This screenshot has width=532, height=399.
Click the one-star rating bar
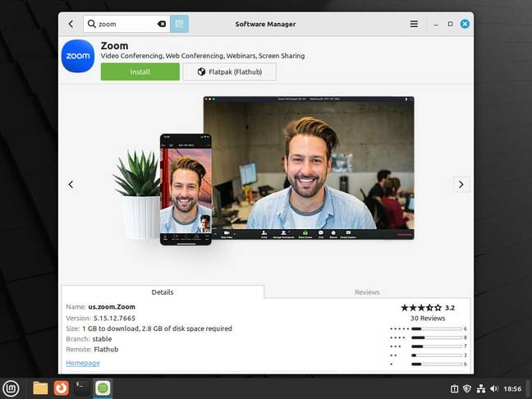pyautogui.click(x=437, y=364)
